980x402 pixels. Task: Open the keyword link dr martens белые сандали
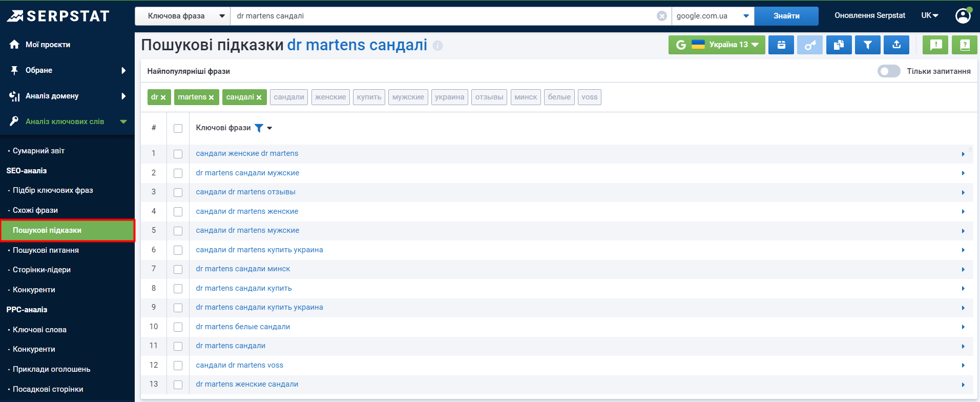243,327
